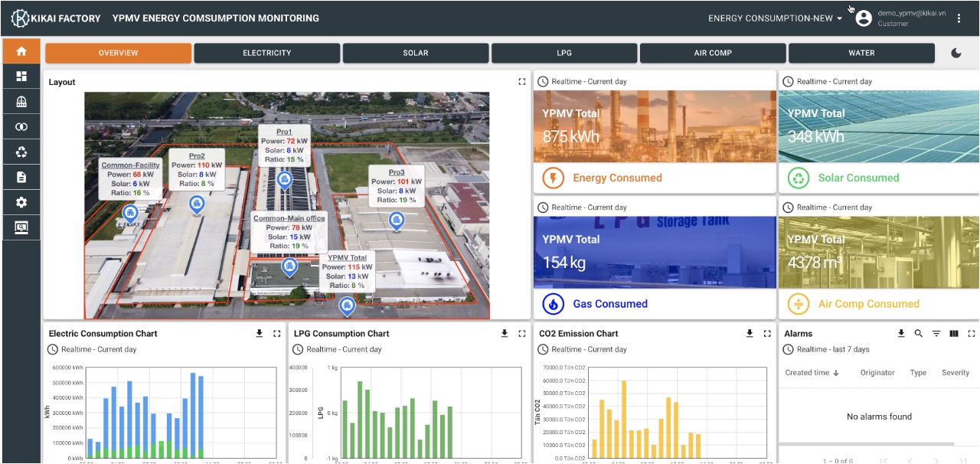This screenshot has width=980, height=464.
Task: Switch to the SOLAR tab
Action: pos(416,53)
